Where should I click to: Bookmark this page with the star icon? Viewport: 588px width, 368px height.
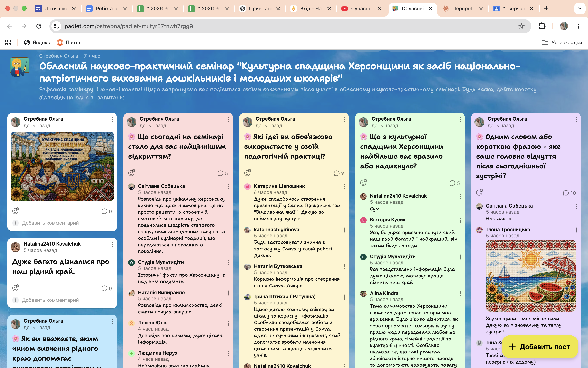(521, 26)
